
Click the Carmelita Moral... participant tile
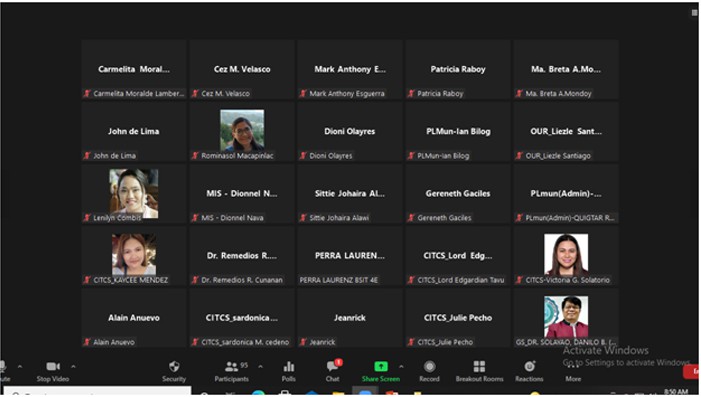tap(134, 69)
